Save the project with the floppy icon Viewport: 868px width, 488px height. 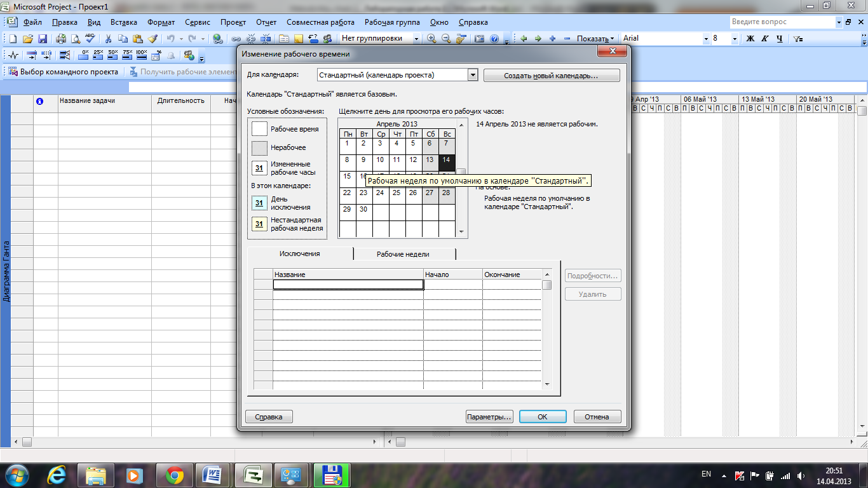pyautogui.click(x=43, y=39)
